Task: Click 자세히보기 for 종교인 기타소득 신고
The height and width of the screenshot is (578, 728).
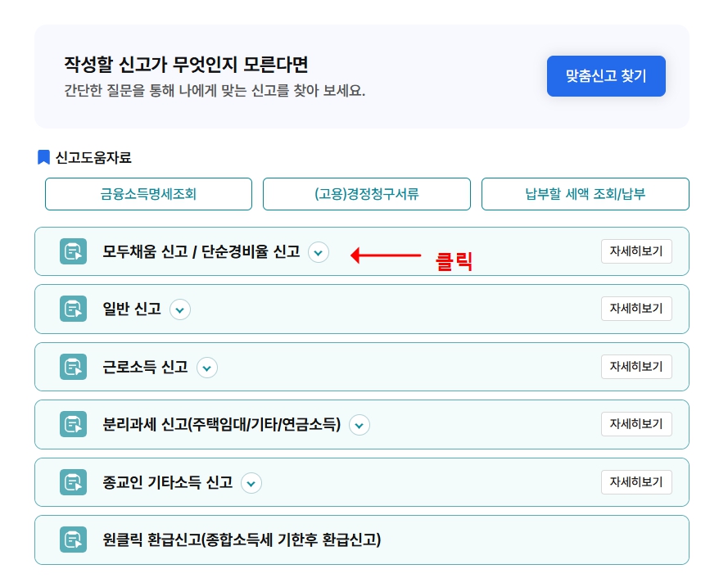Action: [x=636, y=482]
